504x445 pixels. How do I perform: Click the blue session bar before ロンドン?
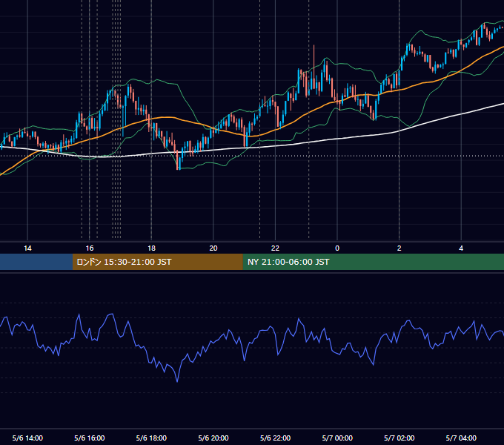(x=36, y=262)
